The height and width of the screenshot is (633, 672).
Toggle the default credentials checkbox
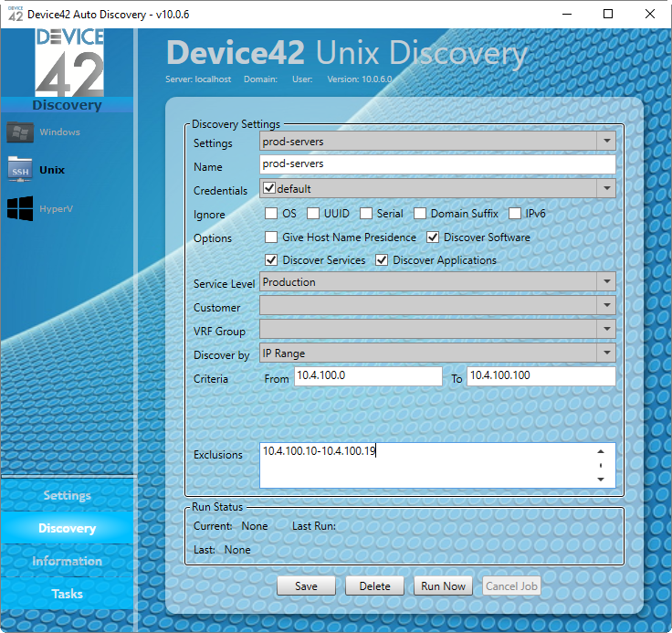point(269,188)
